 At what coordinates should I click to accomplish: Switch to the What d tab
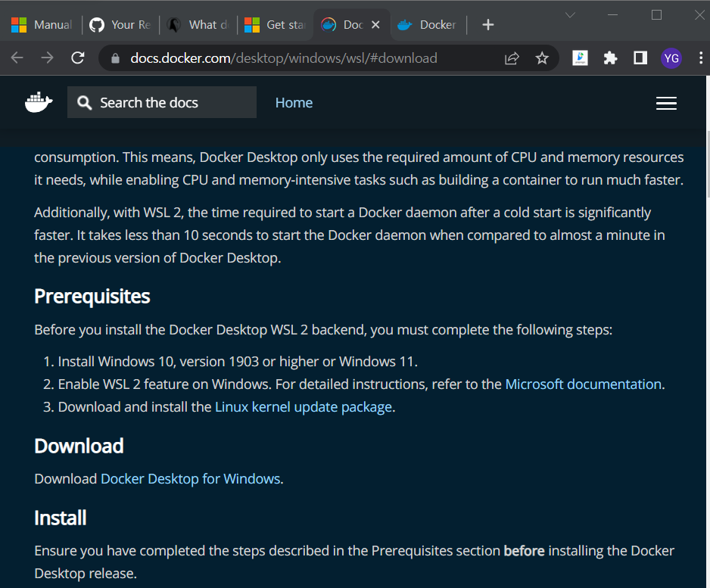coord(198,25)
